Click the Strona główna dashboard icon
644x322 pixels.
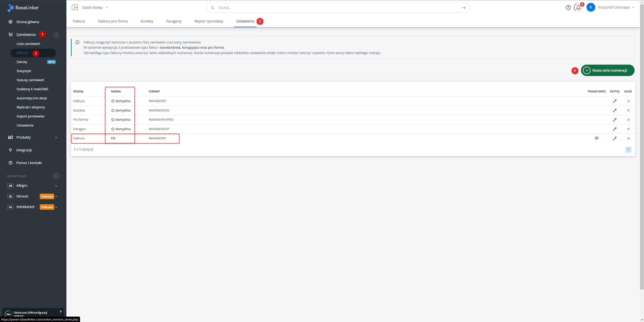click(x=10, y=22)
